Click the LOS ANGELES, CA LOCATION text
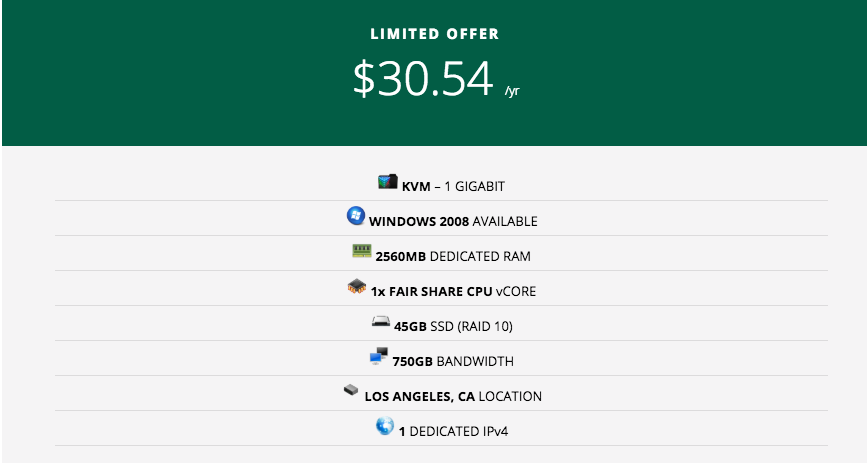This screenshot has width=867, height=463. [453, 396]
